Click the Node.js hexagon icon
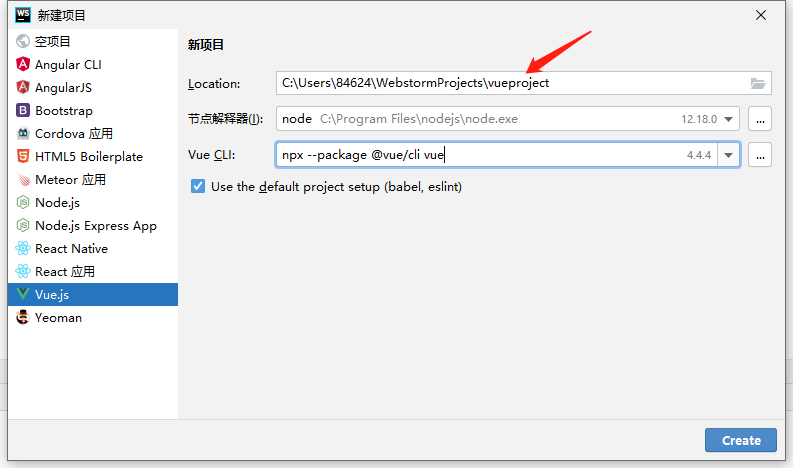The width and height of the screenshot is (793, 468). [23, 202]
